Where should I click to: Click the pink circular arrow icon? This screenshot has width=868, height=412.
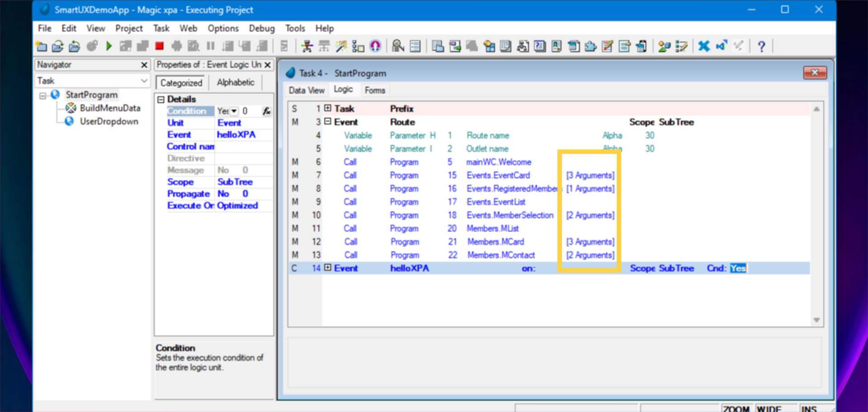point(375,46)
